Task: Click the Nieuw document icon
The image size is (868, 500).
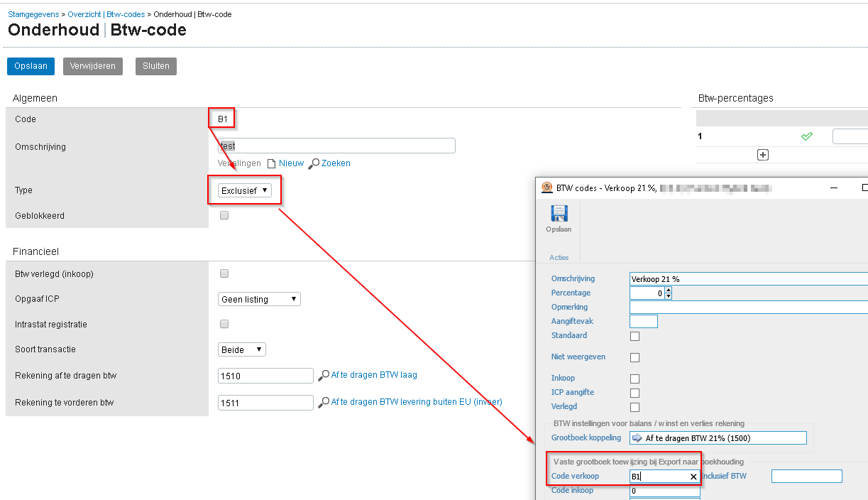Action: tap(271, 163)
